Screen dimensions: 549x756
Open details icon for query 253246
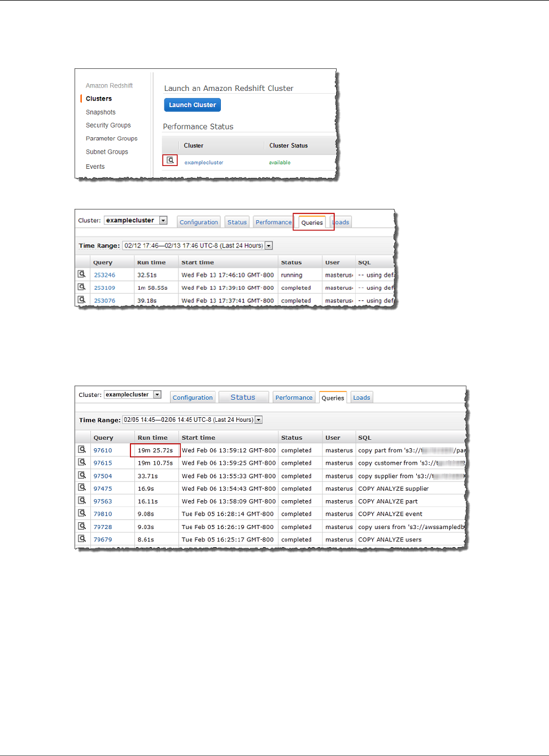click(82, 274)
